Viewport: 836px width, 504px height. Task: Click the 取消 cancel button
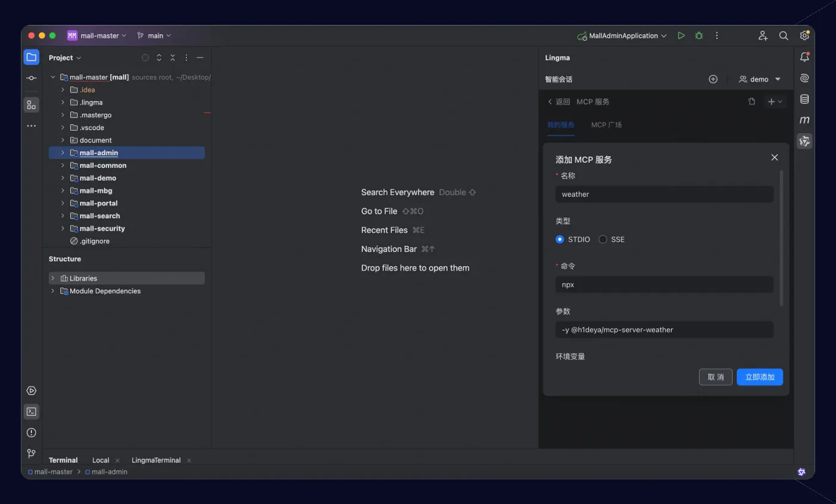tap(715, 377)
